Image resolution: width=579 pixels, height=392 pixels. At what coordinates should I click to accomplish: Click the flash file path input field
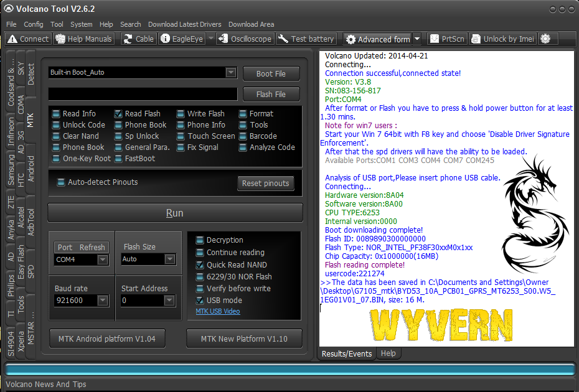click(143, 94)
